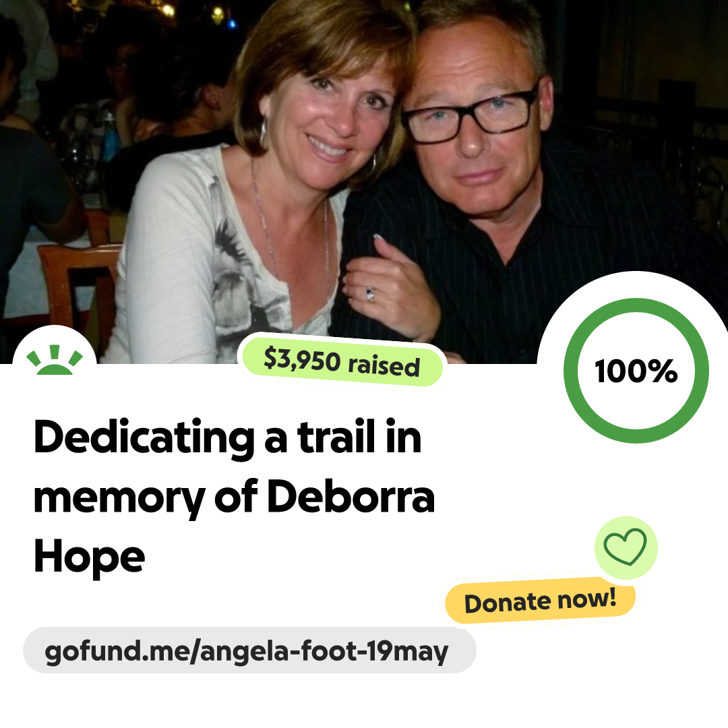Image resolution: width=728 pixels, height=728 pixels.
Task: Click the $3,950 raised badge
Action: tap(342, 362)
